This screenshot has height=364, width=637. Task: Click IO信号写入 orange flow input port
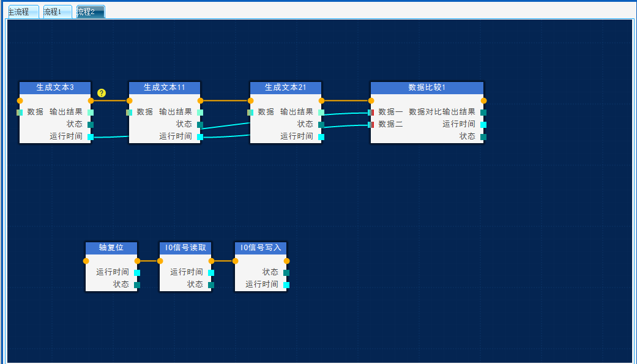point(235,261)
